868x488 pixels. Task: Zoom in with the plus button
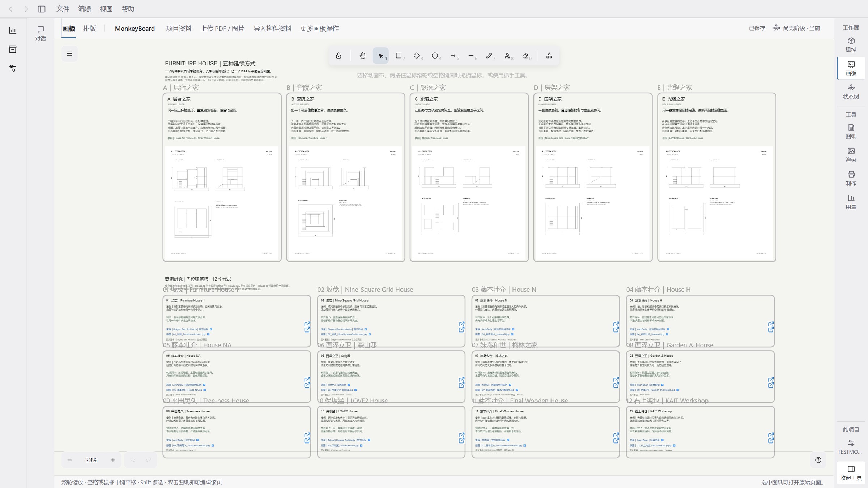click(x=113, y=460)
